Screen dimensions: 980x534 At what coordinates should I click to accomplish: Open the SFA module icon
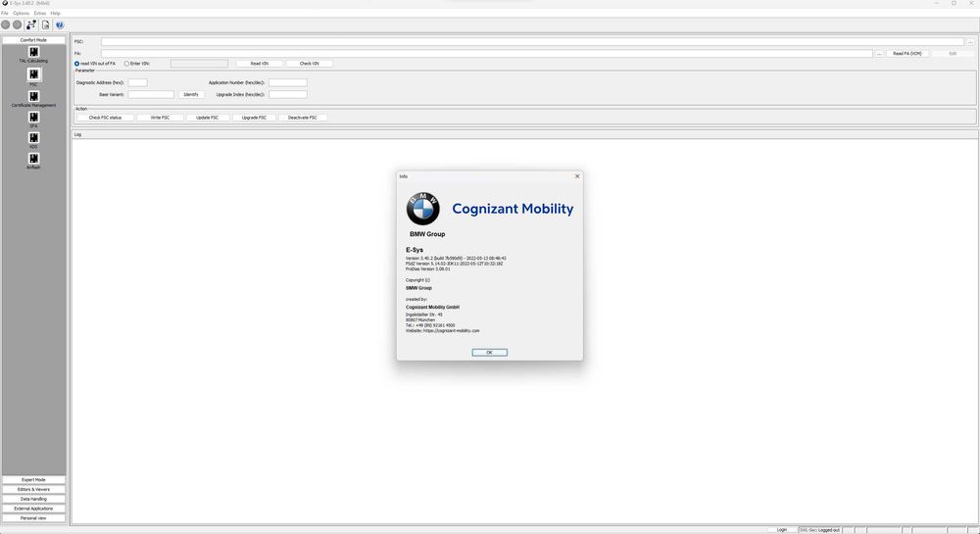(33, 117)
